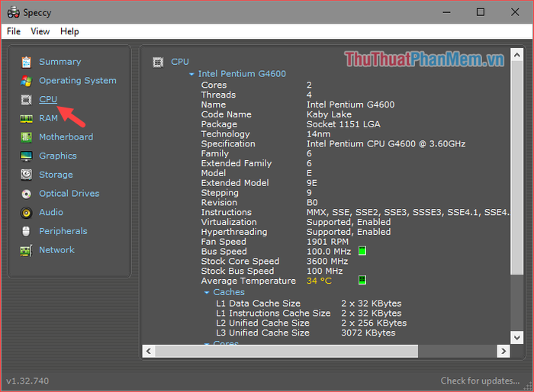This screenshot has height=392, width=534.
Task: Click the Hyperthreading row label
Action: pos(234,233)
